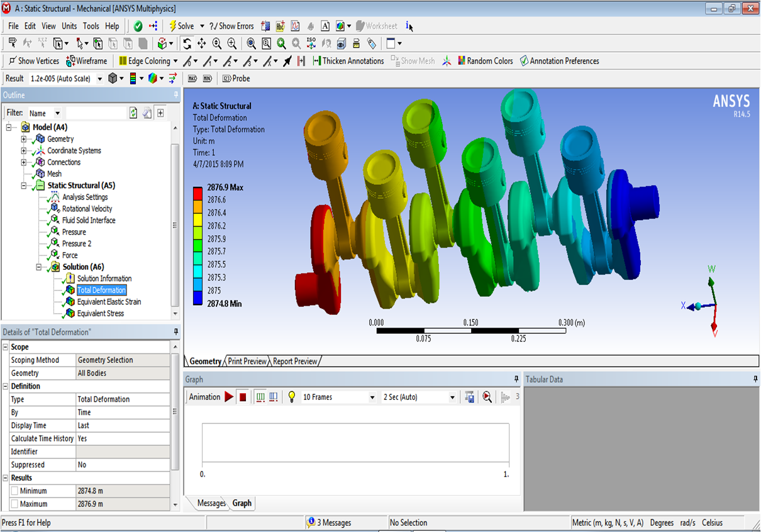Switch to the Report Preview tab
The image size is (761, 532).
click(295, 362)
